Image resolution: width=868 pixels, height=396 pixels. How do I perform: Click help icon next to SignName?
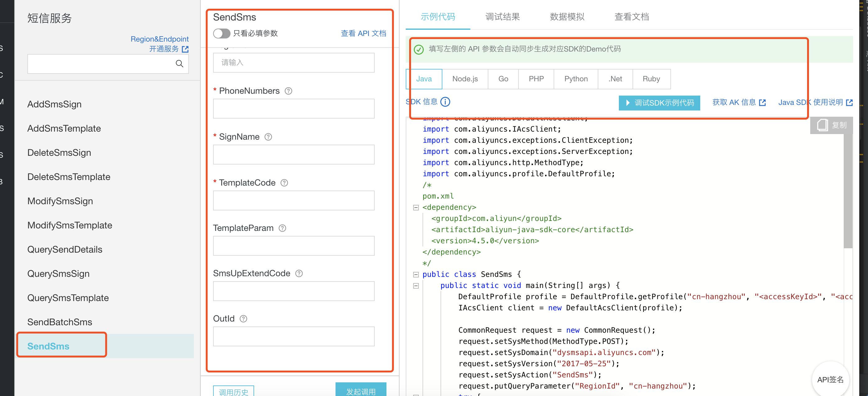[x=268, y=137]
